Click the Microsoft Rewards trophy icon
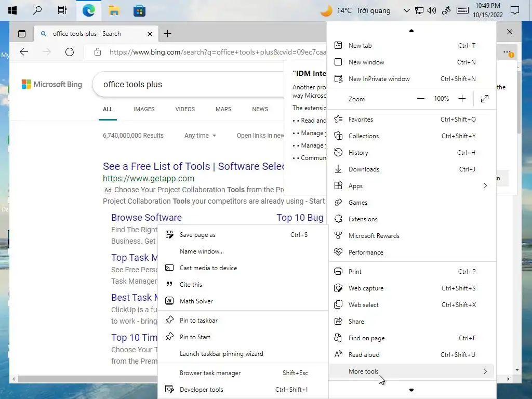Image resolution: width=532 pixels, height=399 pixels. [x=338, y=235]
